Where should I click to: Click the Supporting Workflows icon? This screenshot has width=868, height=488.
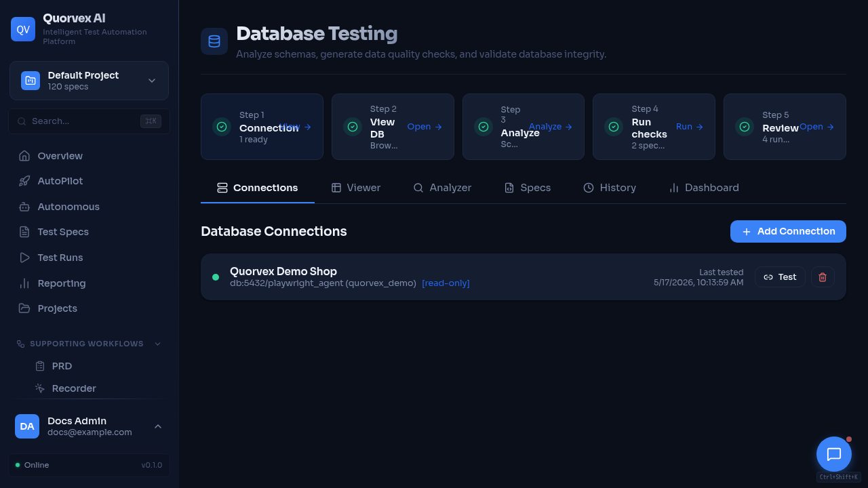pyautogui.click(x=21, y=344)
